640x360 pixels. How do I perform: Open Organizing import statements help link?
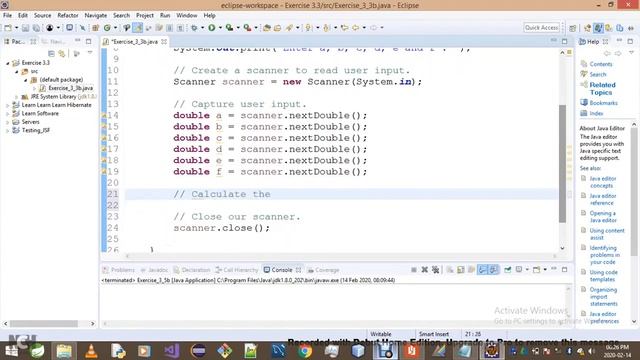pos(603,297)
